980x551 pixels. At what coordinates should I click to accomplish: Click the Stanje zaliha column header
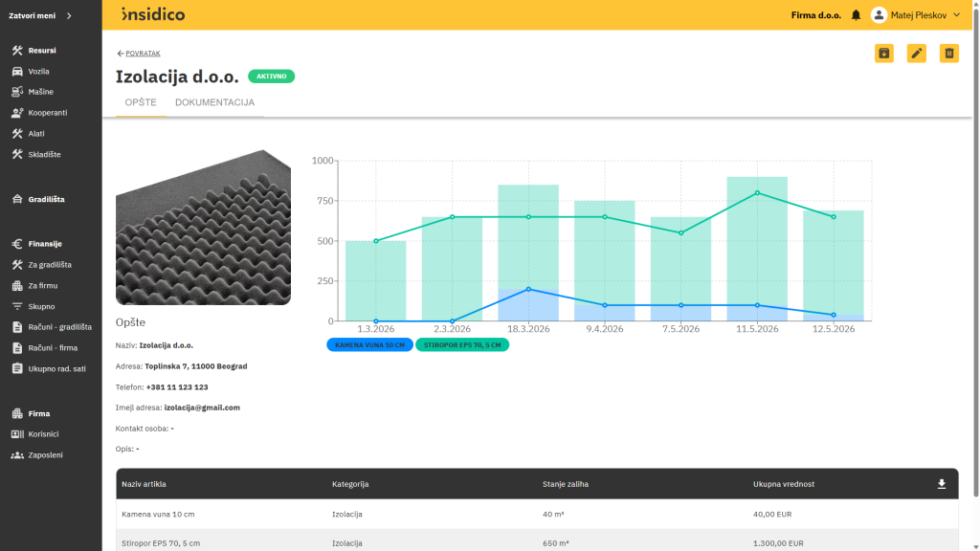(565, 484)
